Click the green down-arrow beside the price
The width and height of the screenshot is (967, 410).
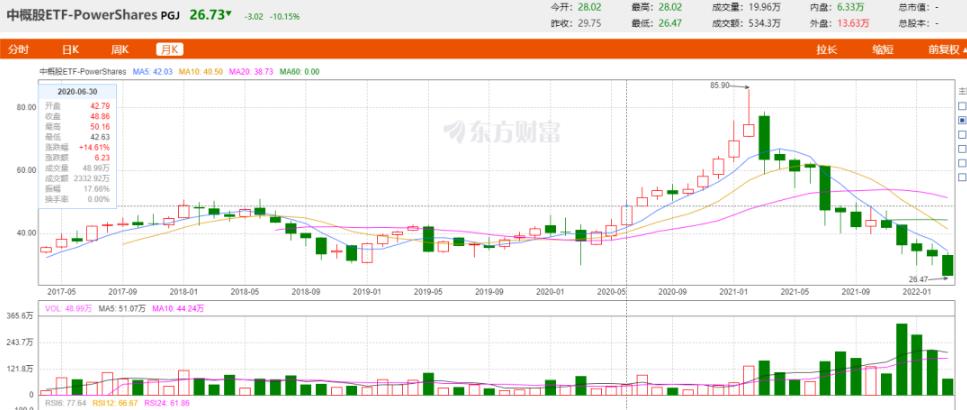tap(229, 14)
